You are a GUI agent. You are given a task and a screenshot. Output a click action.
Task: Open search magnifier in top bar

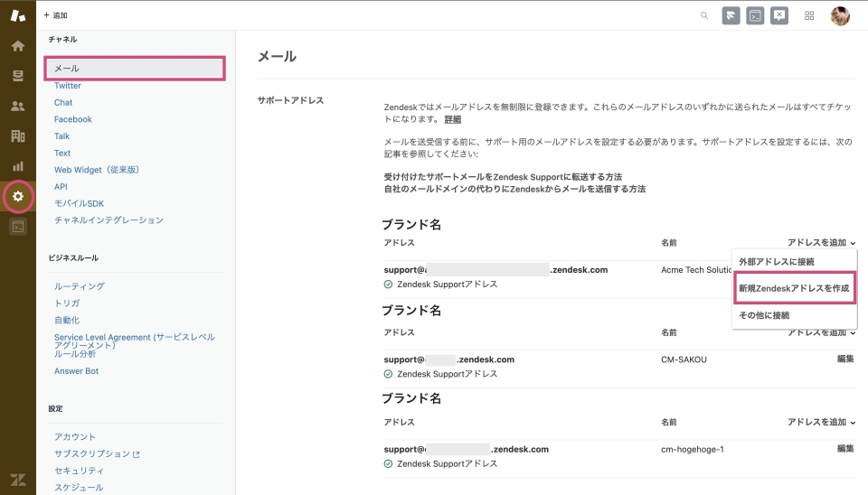[704, 15]
